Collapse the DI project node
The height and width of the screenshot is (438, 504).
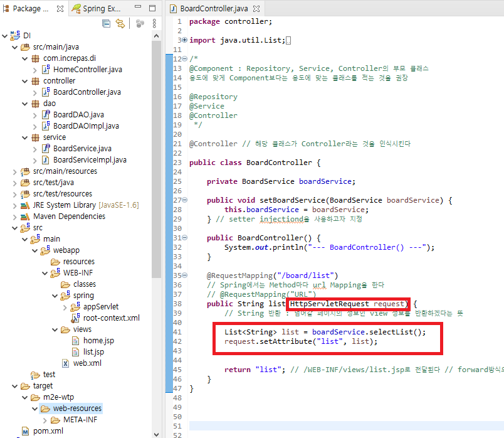click(x=5, y=36)
